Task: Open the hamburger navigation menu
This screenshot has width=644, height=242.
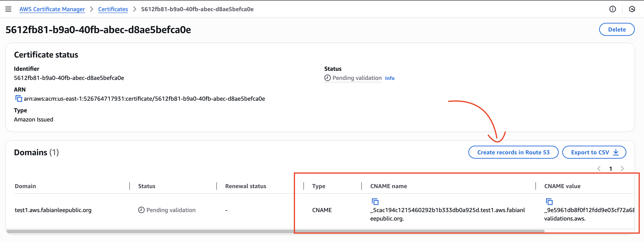Action: pyautogui.click(x=8, y=9)
